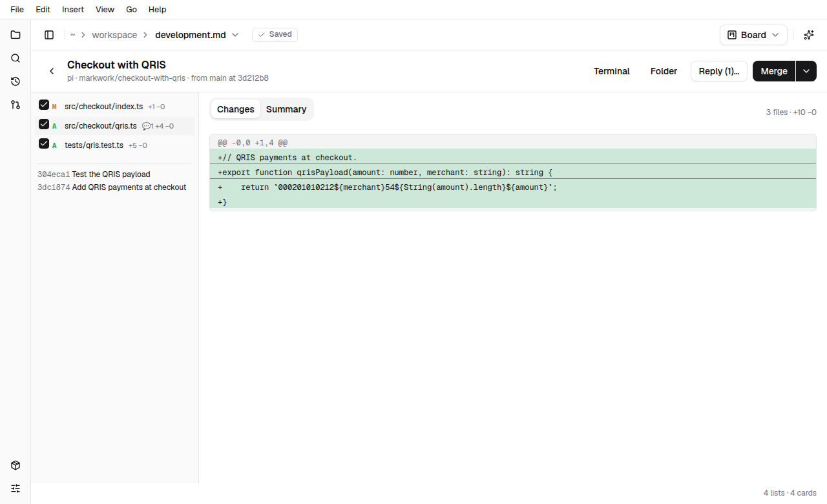Click the Saved status indicator
The image size is (827, 504).
tap(275, 34)
